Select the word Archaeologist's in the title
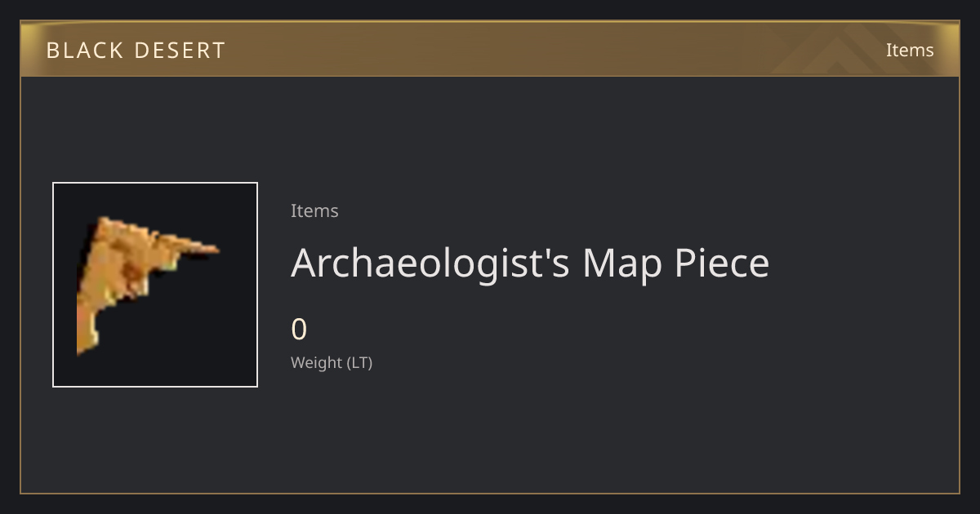Screen dimensions: 980x514 point(430,264)
